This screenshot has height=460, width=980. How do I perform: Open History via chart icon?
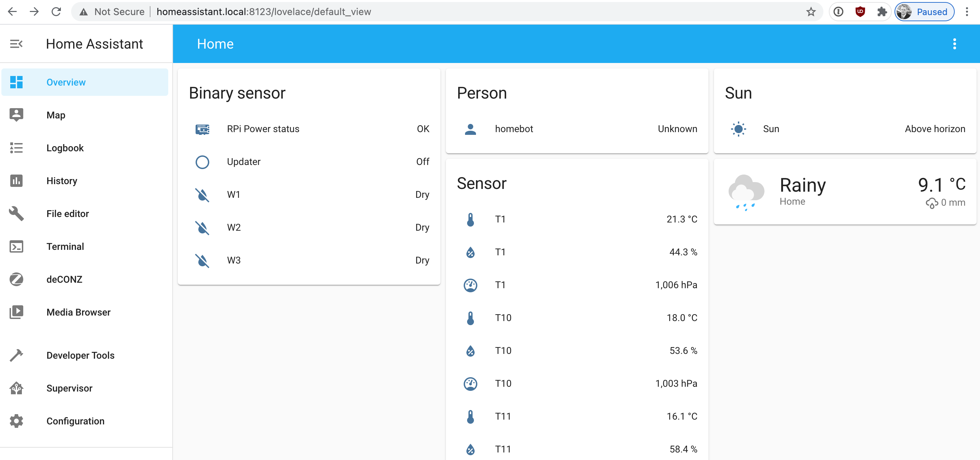click(x=16, y=180)
